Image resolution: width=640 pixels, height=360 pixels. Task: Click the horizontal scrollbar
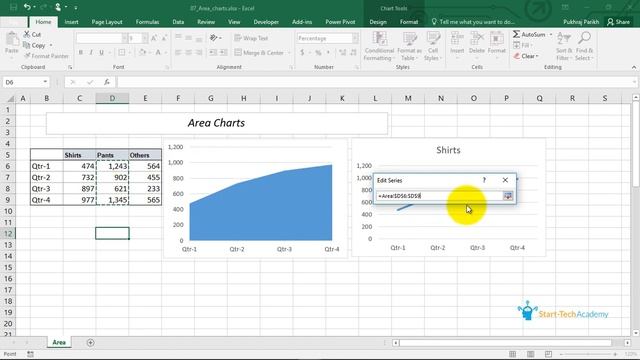click(505, 343)
